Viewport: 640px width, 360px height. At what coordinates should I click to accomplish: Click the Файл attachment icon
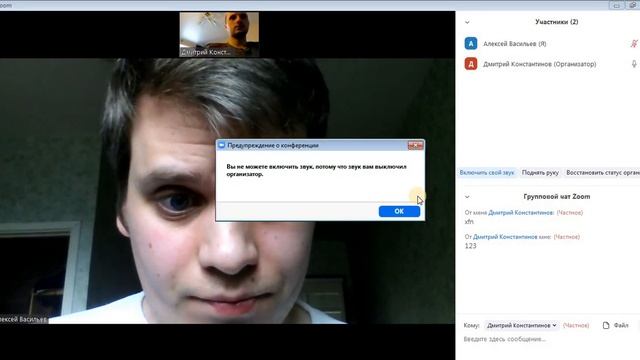point(606,325)
